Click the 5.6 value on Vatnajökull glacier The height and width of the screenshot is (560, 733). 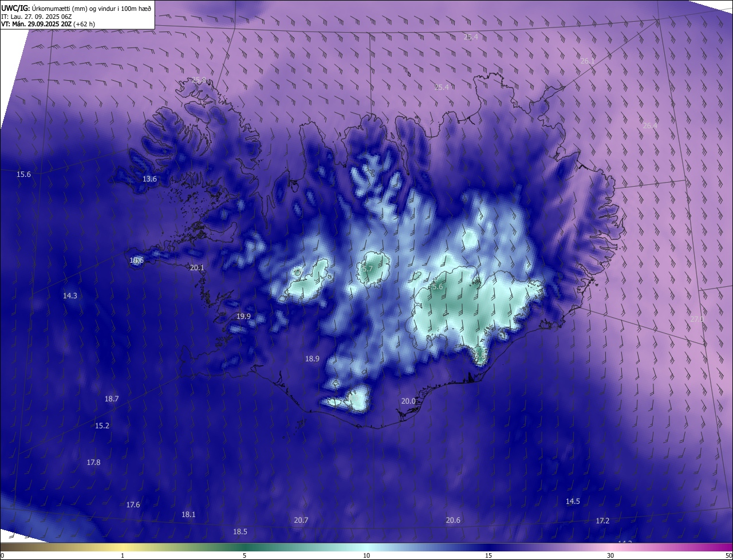[437, 286]
